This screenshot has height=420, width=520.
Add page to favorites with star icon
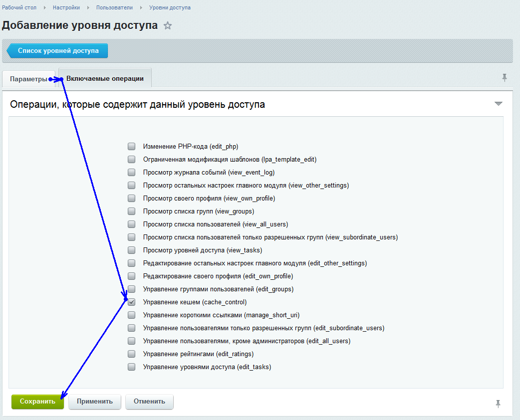[x=168, y=25]
